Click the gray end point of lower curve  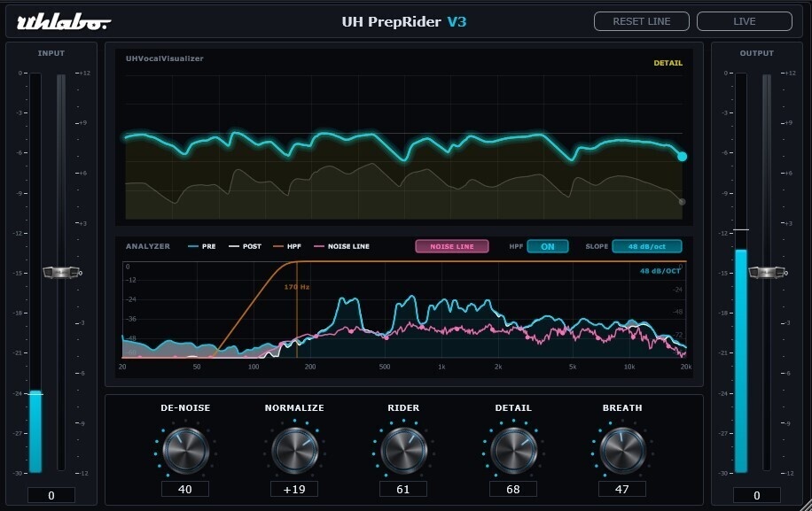coord(682,202)
